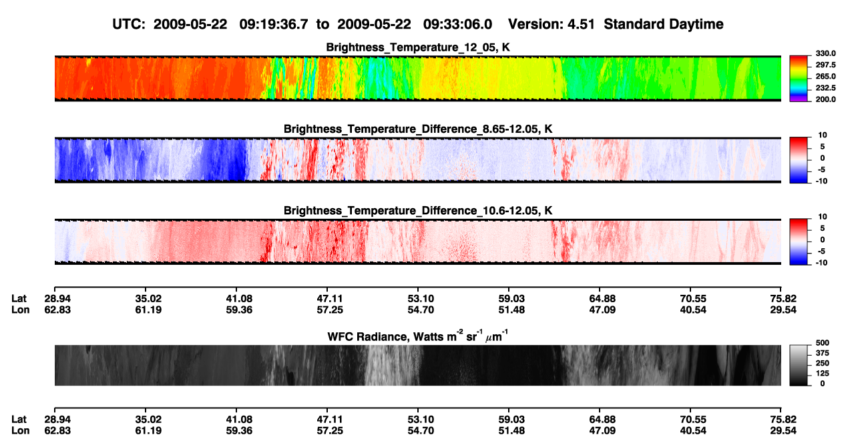Click the 10 label on 8.65-12.05 colorbar
This screenshot has height=445, width=868.
click(x=823, y=135)
